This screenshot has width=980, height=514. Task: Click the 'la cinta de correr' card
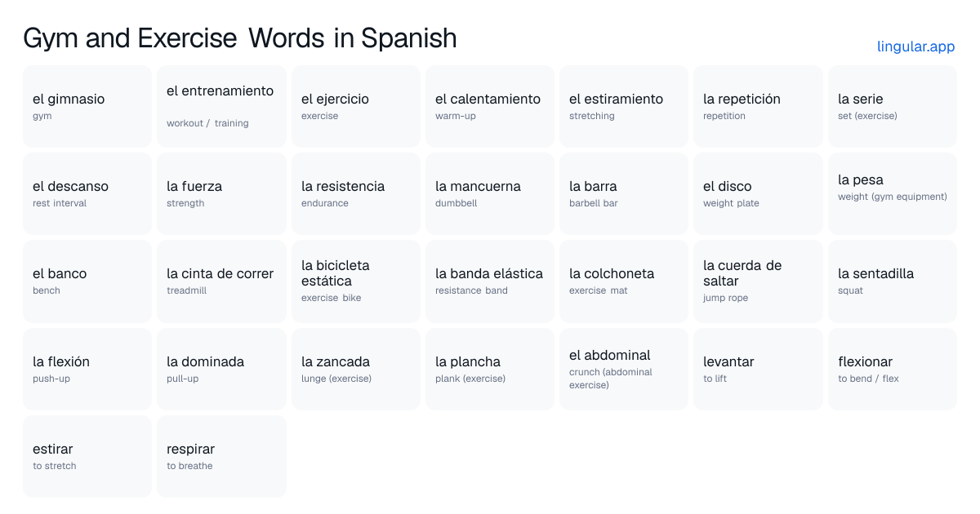tap(221, 281)
